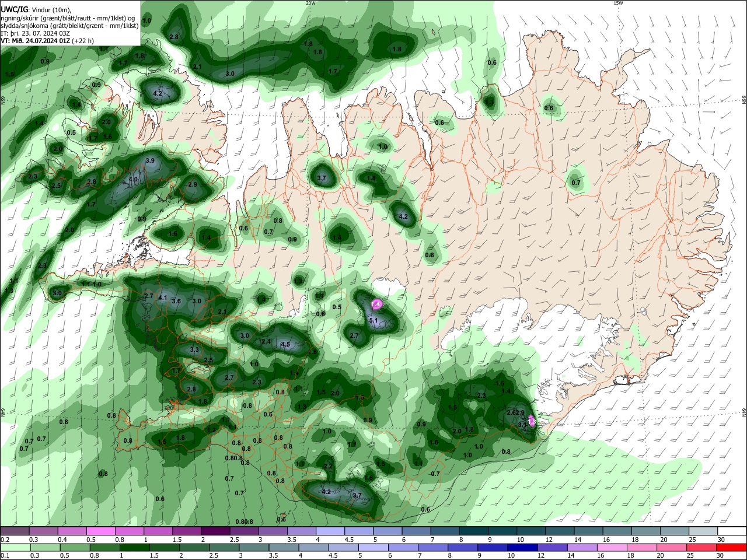This screenshot has height=560, width=747.
Task: Click the 3.3 precipitation value
Action: point(195,350)
